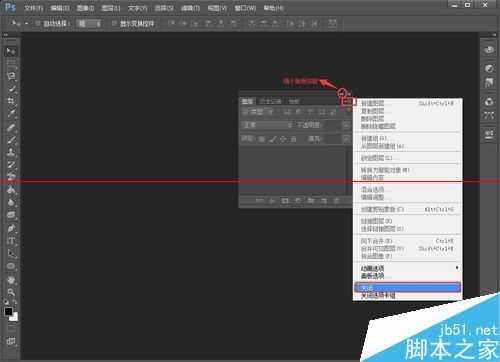Select the Zoom tool
The width and height of the screenshot is (500, 362).
[11, 292]
